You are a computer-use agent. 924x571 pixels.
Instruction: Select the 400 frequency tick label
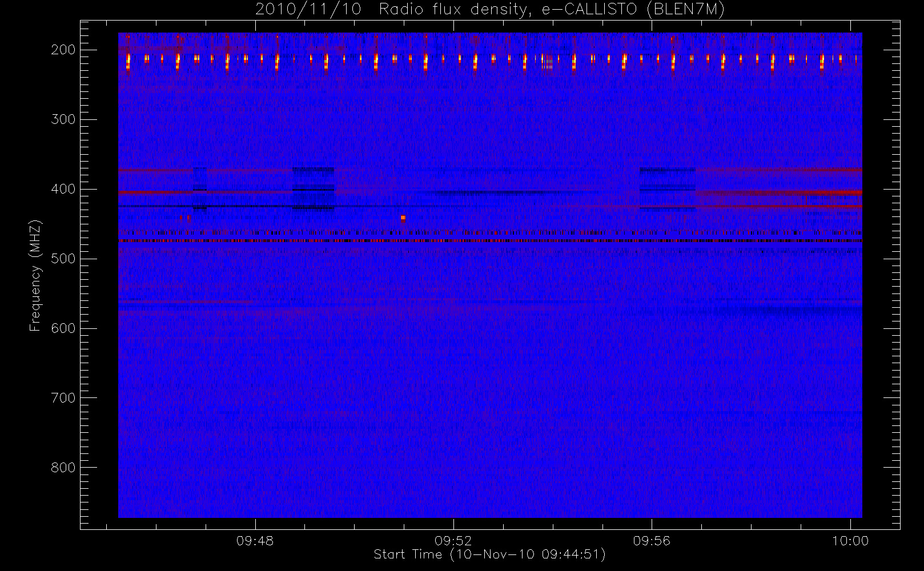(x=63, y=189)
